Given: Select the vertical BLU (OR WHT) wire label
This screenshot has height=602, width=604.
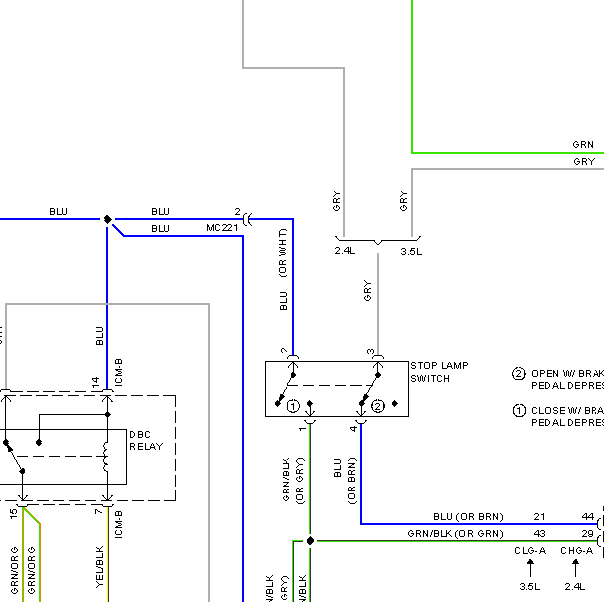Looking at the screenshot, I should coord(283,269).
